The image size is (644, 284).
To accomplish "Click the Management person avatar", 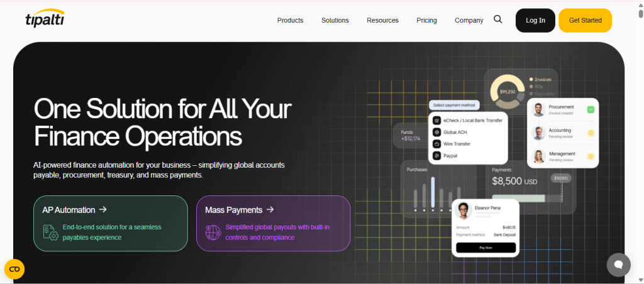I will coord(538,156).
